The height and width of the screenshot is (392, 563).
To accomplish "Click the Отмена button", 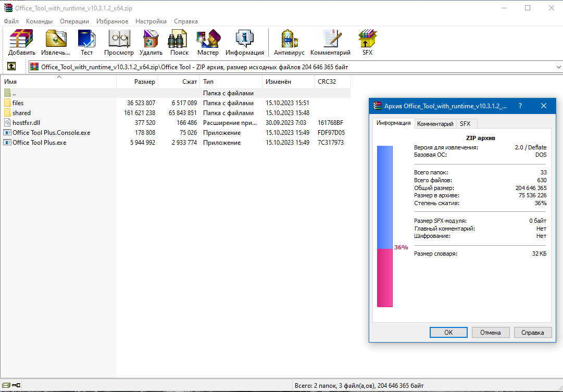I will 491,333.
